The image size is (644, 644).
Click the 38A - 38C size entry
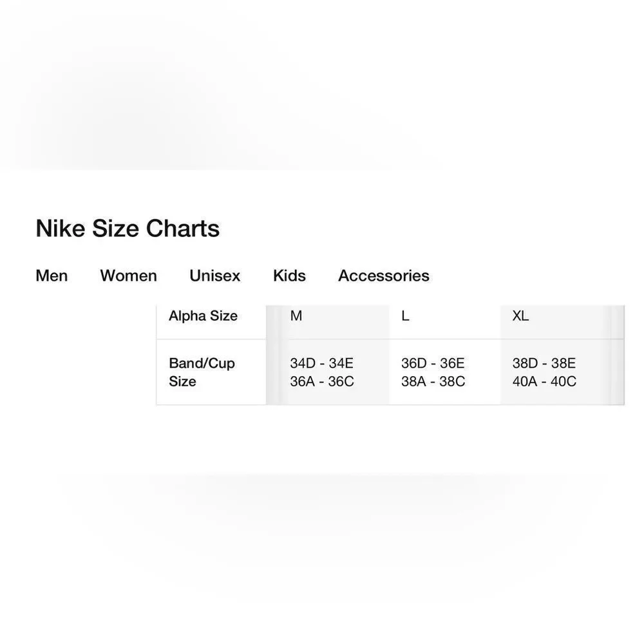pyautogui.click(x=433, y=381)
